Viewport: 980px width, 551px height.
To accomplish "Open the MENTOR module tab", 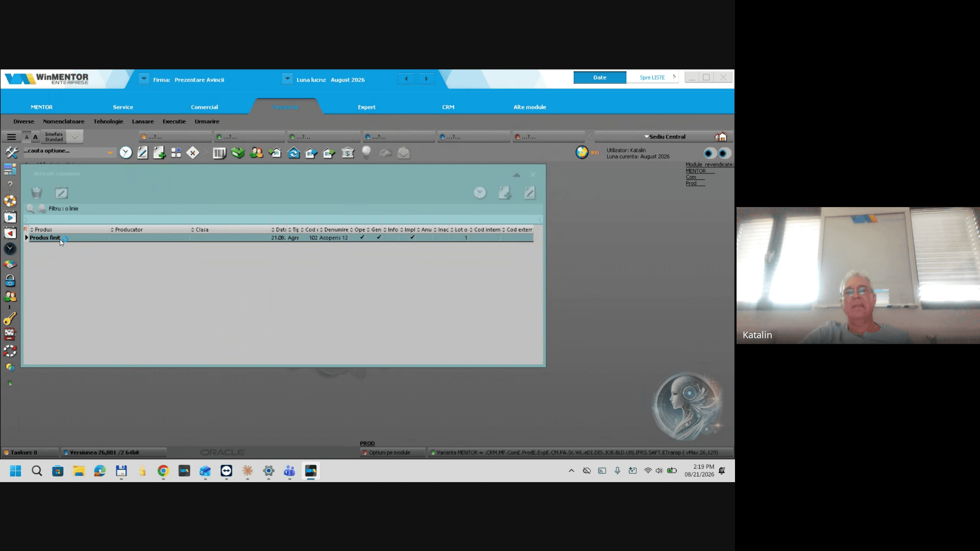I will (x=41, y=107).
